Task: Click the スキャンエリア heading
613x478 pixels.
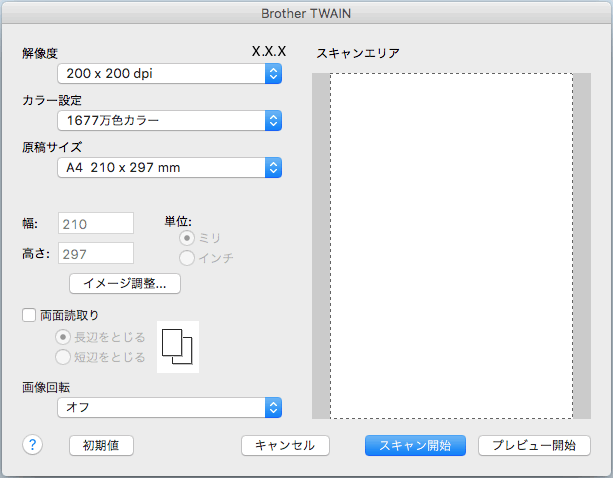Action: (x=358, y=53)
